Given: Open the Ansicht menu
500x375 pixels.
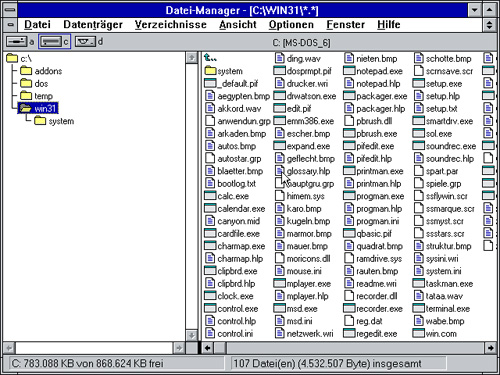Looking at the screenshot, I should [x=238, y=25].
